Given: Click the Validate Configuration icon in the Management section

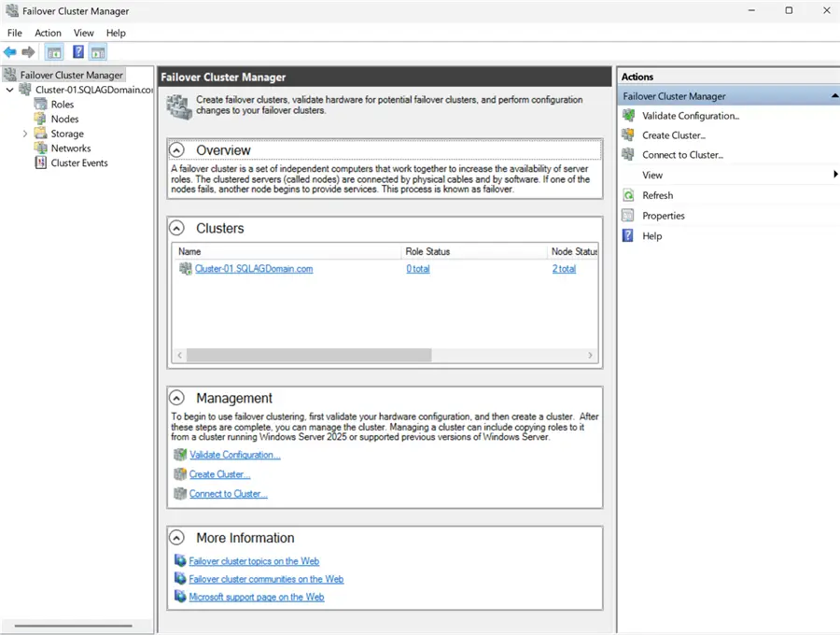Looking at the screenshot, I should click(x=180, y=455).
